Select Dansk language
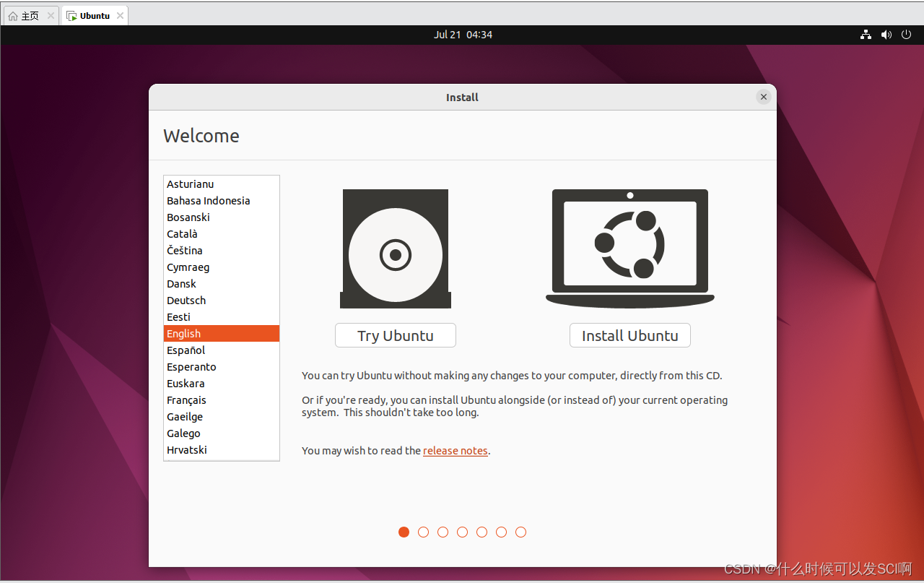 pos(222,284)
